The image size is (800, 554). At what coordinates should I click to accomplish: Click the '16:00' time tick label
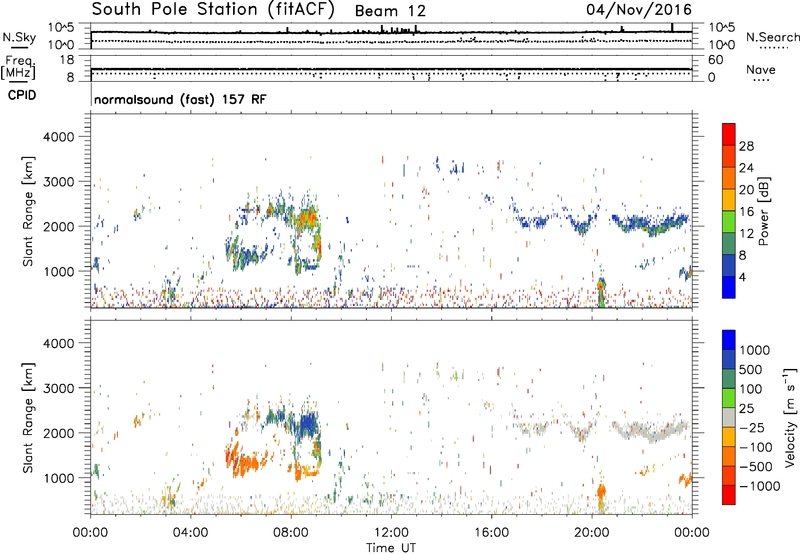point(491,533)
